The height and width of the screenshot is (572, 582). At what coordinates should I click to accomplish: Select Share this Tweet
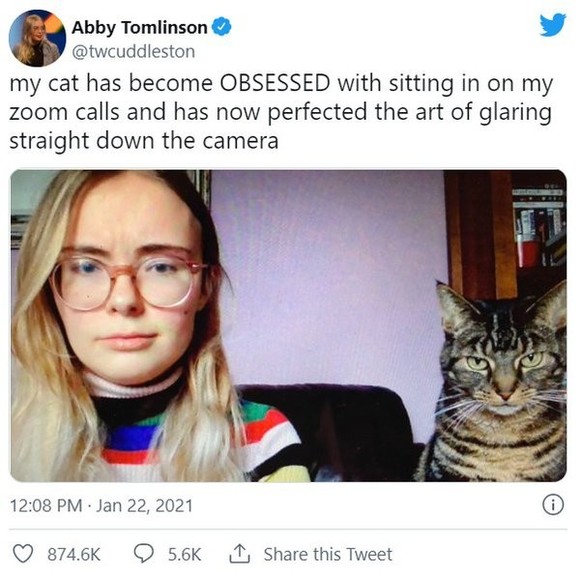(328, 554)
